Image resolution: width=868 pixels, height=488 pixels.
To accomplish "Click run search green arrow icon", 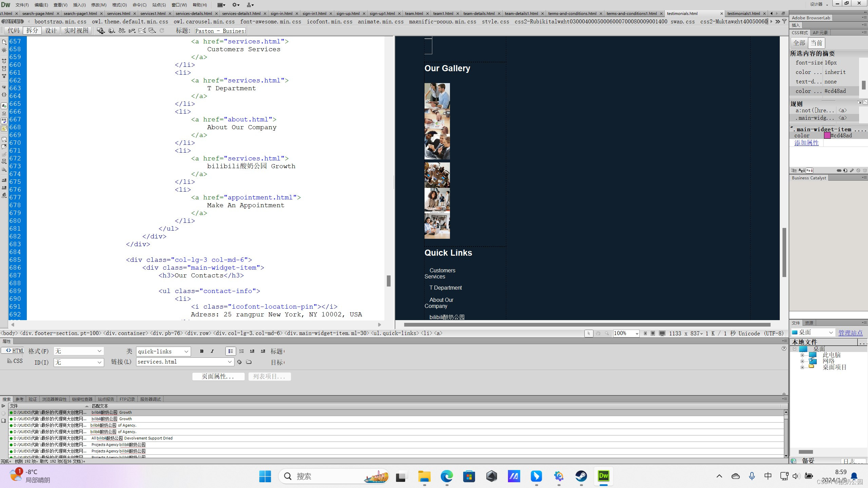I will pyautogui.click(x=3, y=406).
